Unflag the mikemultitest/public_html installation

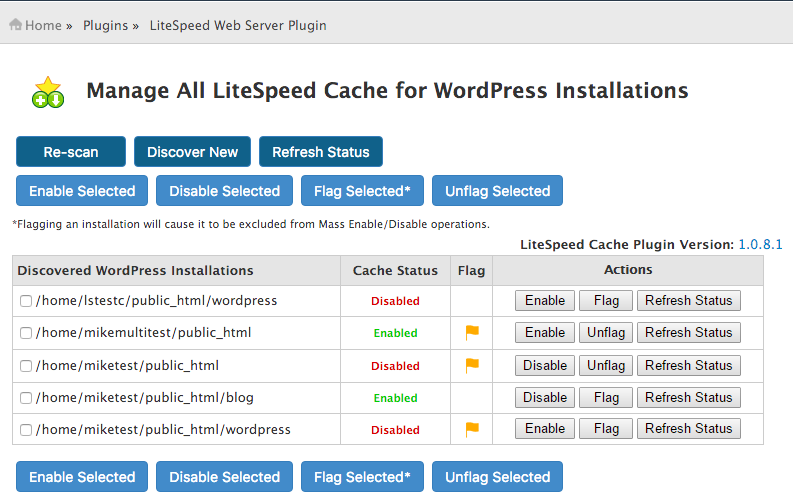click(606, 333)
